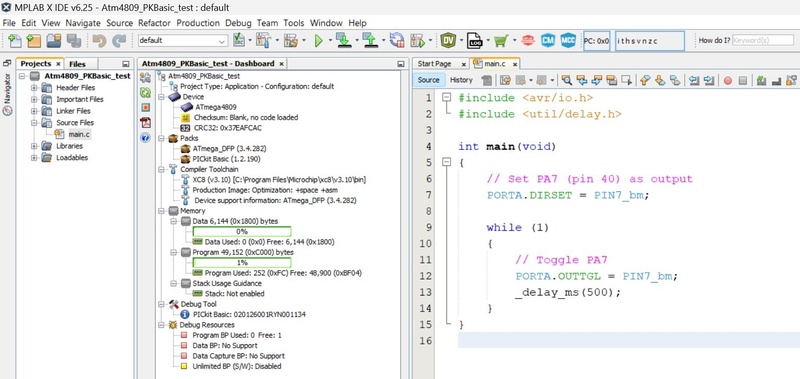The image size is (800, 379).
Task: Click the blue help icon in Dashboard sidebar
Action: [145, 137]
